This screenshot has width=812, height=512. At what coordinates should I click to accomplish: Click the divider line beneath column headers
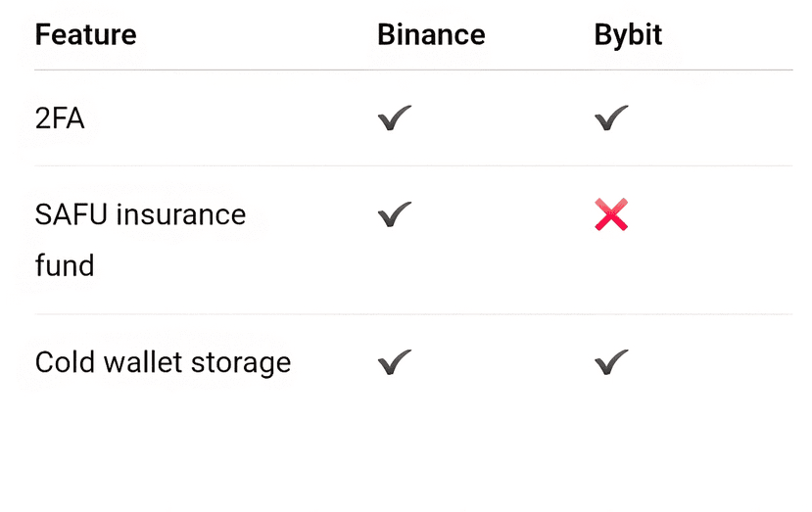point(413,70)
